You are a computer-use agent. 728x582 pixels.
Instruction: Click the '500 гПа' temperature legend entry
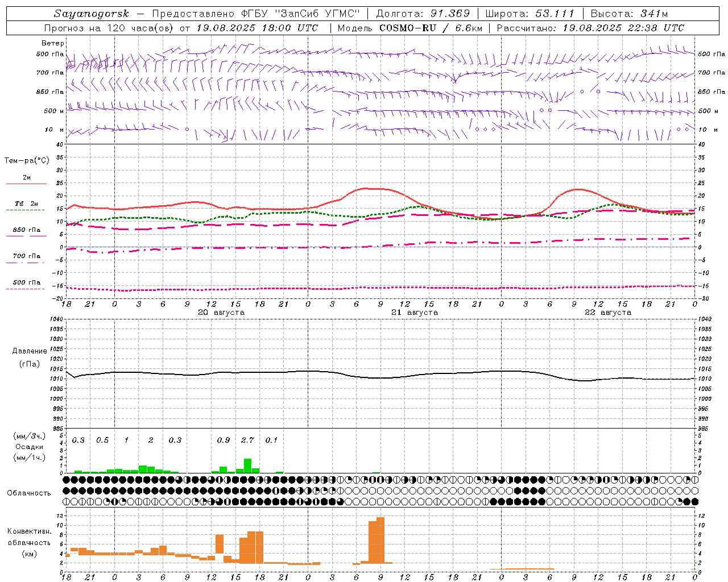point(27,282)
